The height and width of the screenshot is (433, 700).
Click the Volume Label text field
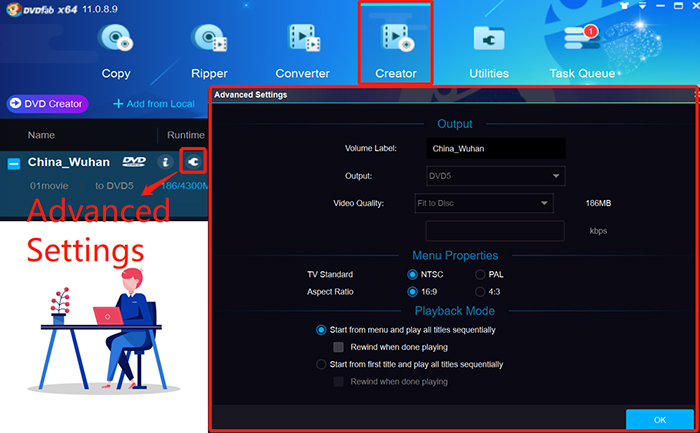(495, 149)
